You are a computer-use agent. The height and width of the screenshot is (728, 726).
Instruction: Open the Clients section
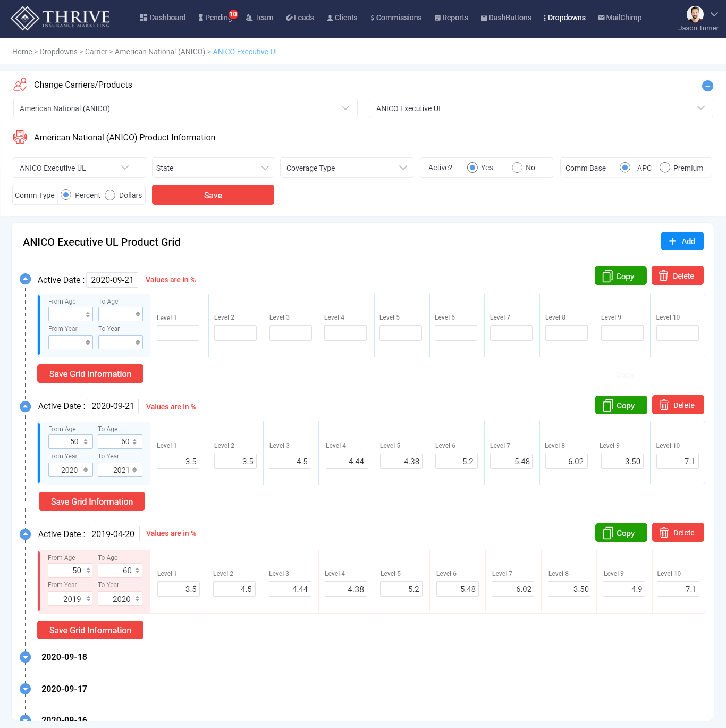click(342, 18)
